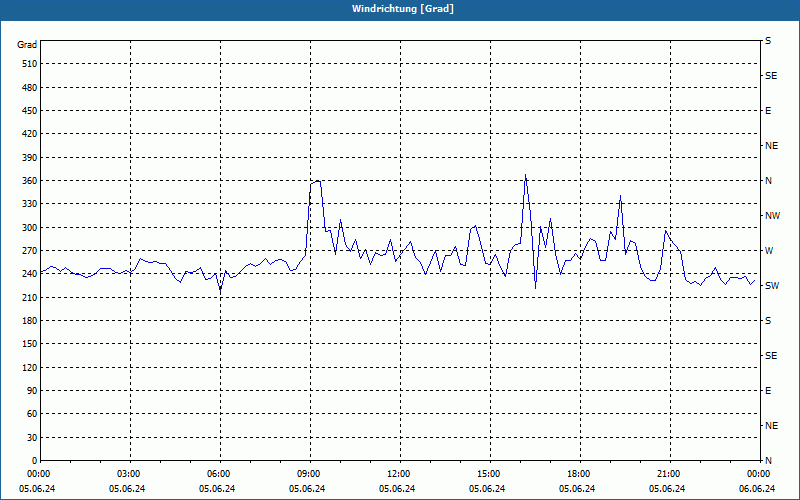Select the S compass label at the chart's upper border
The height and width of the screenshot is (500, 800).
point(768,41)
